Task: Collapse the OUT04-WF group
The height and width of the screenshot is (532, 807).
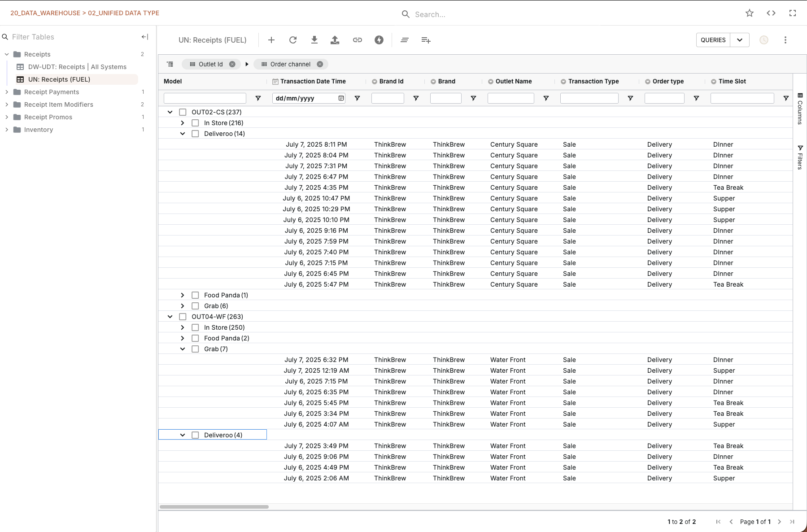Action: pos(170,317)
